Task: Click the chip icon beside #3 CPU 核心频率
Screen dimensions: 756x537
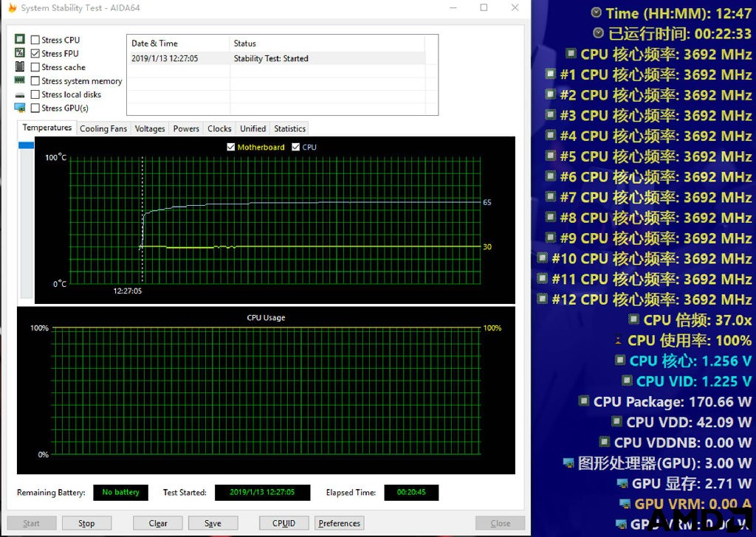Action: tap(550, 114)
